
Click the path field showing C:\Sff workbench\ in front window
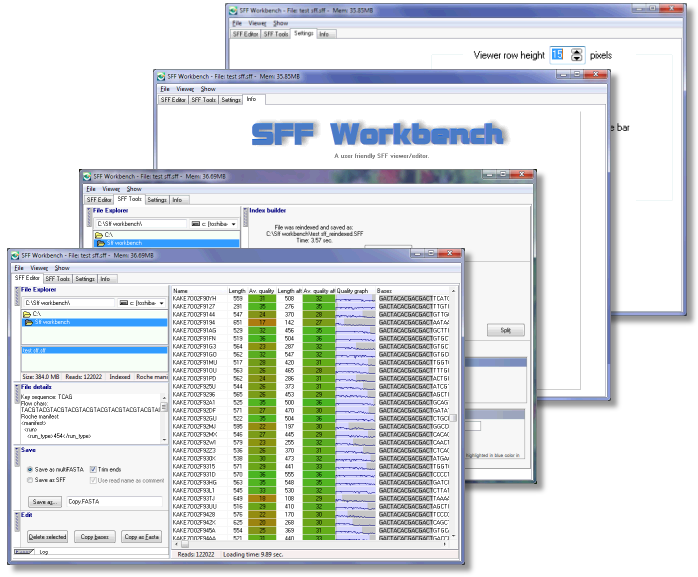coord(69,303)
